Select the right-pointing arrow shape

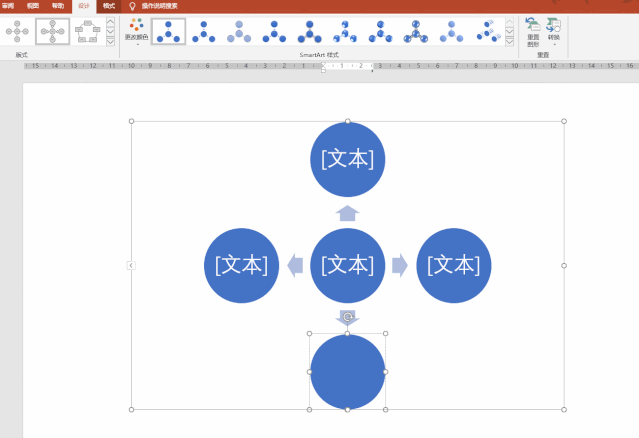(400, 266)
